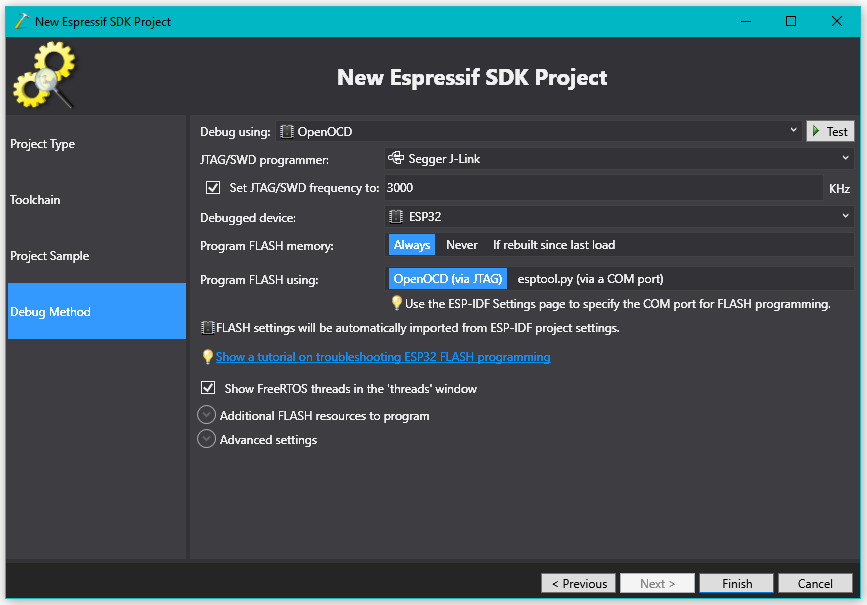
Task: Click the Cancel button
Action: pos(815,583)
